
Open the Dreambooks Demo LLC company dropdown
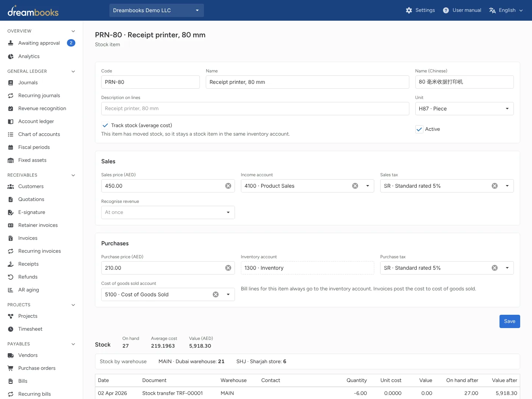(x=157, y=10)
